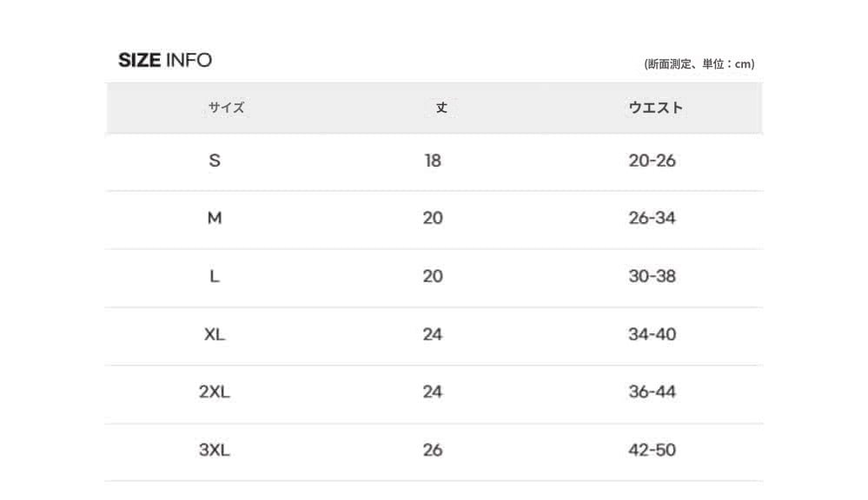Select the 丈 column header
Image resolution: width=868 pixels, height=500 pixels.
coord(441,108)
